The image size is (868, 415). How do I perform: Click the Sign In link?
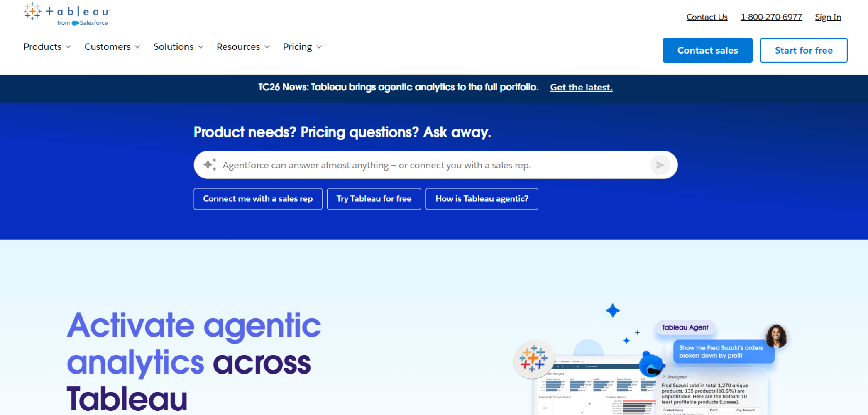(x=828, y=17)
